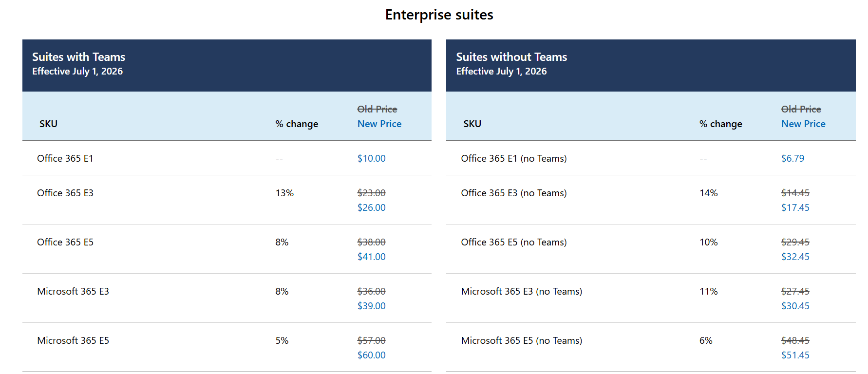Click the 13% change value
The width and height of the screenshot is (868, 374).
click(x=284, y=193)
